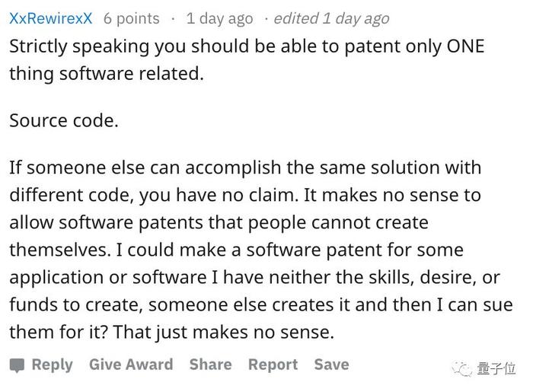Click the Reply text button
The image size is (533, 392).
(53, 365)
